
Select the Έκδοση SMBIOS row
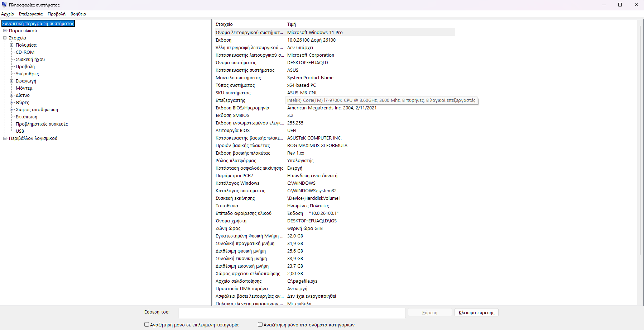click(x=334, y=115)
